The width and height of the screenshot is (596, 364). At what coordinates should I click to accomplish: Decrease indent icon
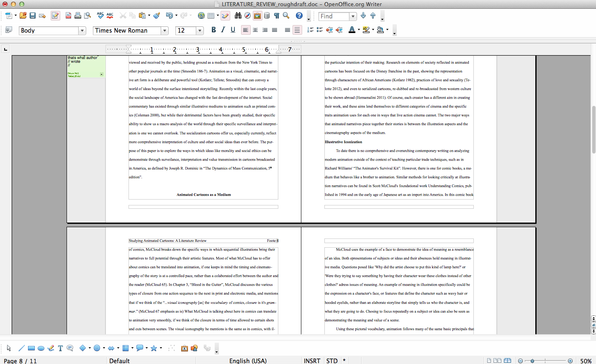coord(329,30)
